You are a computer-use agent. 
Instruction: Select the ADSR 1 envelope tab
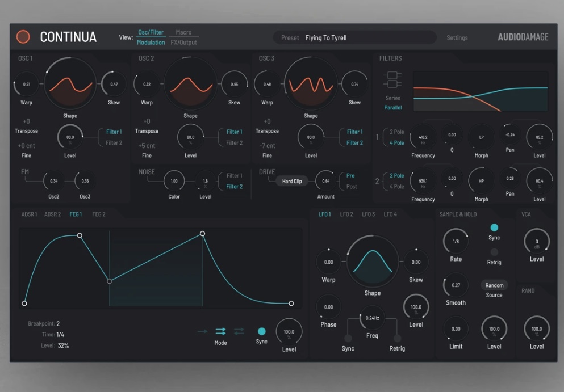click(x=29, y=214)
